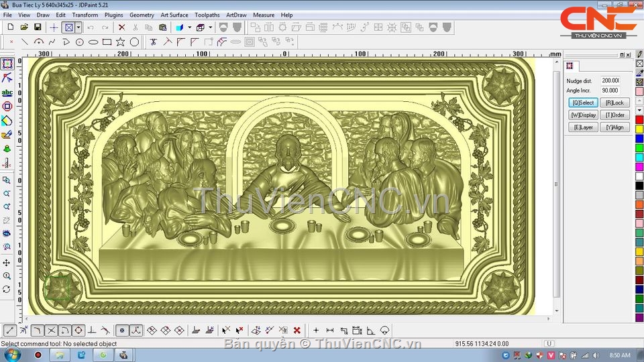The height and width of the screenshot is (362, 644).
Task: Toggle tangent snap in the bottom toolbar
Action: 105,330
